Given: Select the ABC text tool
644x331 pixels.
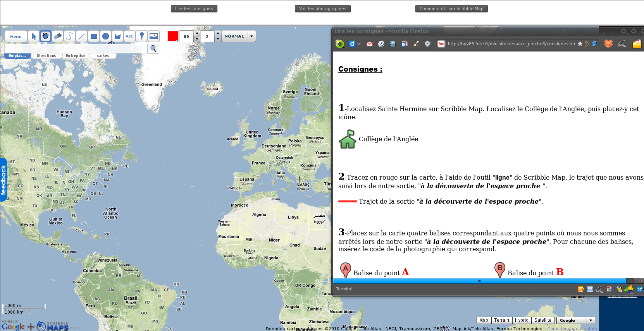Looking at the screenshot, I should click(x=129, y=36).
